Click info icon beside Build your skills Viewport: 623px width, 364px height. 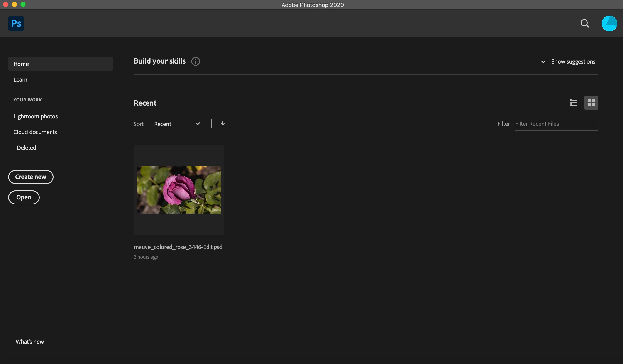click(x=195, y=61)
